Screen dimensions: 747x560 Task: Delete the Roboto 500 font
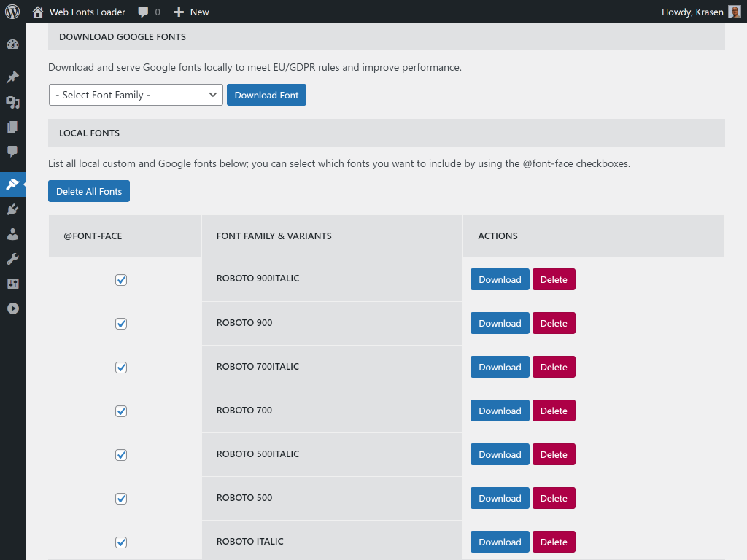coord(554,499)
